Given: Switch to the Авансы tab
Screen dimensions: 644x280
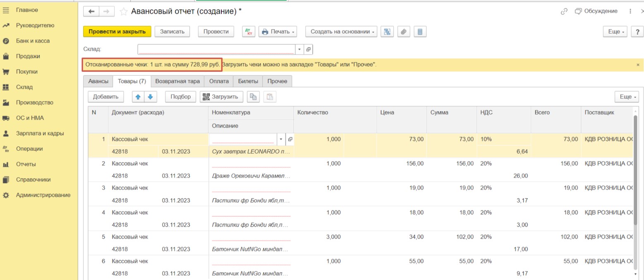Looking at the screenshot, I should pos(98,81).
